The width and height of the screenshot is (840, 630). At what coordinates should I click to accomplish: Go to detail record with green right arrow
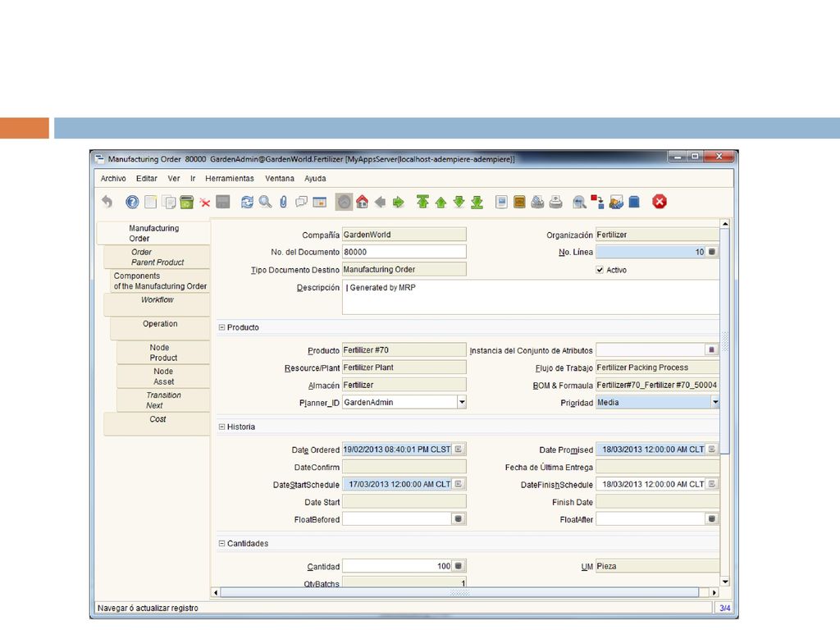coord(398,202)
